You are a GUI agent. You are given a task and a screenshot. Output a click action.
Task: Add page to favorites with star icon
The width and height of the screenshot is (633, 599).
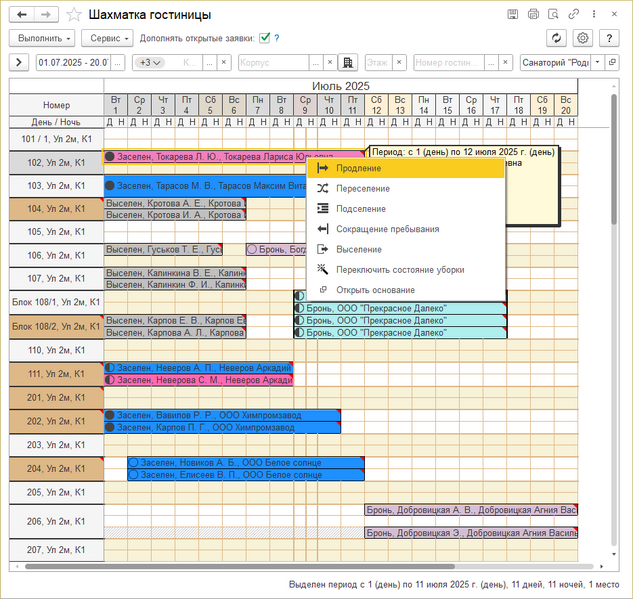tap(74, 15)
